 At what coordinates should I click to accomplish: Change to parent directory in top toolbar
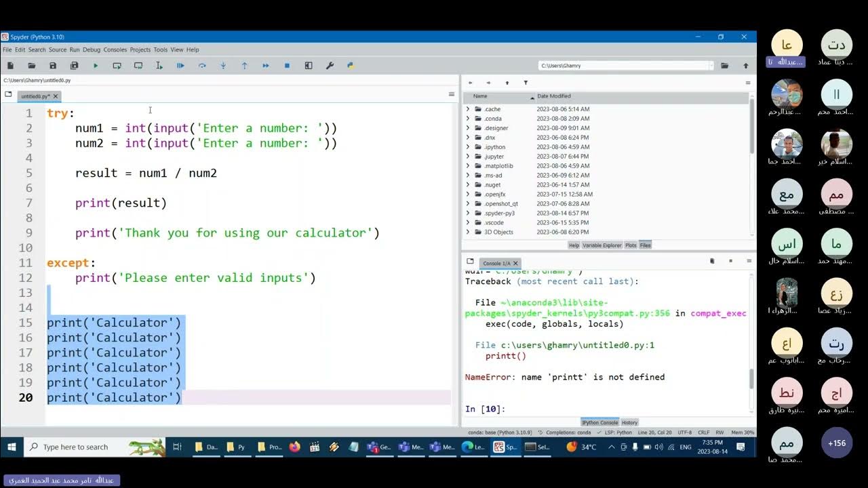pyautogui.click(x=746, y=66)
